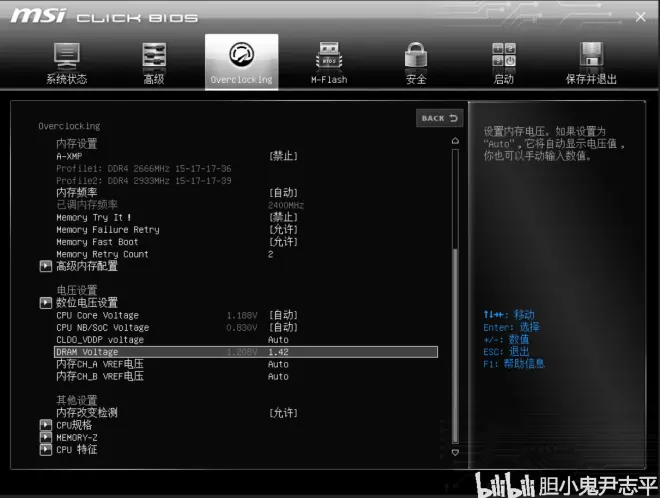The width and height of the screenshot is (660, 498).
Task: Change CPU NB/SoC Voltage [自动] value
Action: pyautogui.click(x=283, y=327)
